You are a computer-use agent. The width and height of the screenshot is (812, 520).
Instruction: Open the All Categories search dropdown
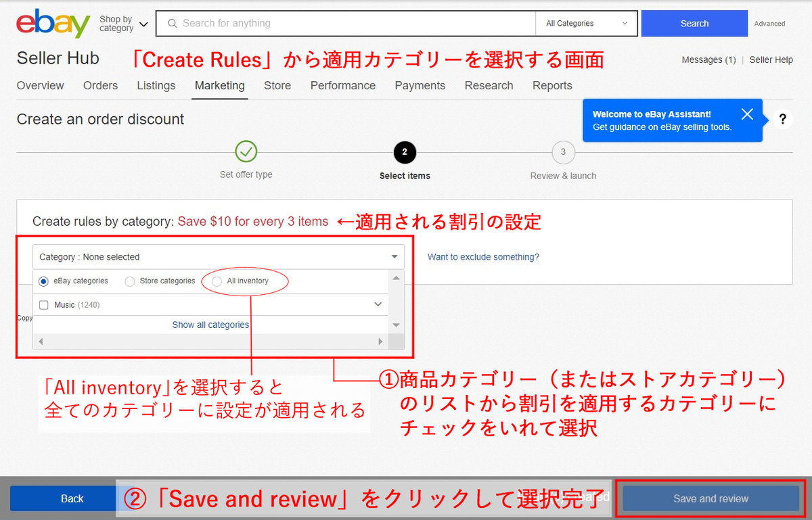coord(587,24)
